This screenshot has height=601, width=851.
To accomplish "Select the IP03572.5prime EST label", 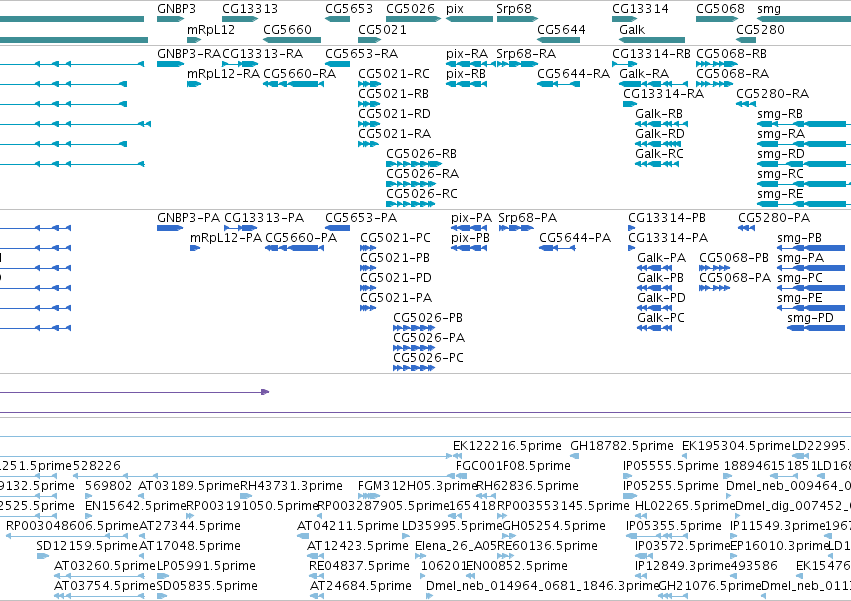I will pos(683,546).
